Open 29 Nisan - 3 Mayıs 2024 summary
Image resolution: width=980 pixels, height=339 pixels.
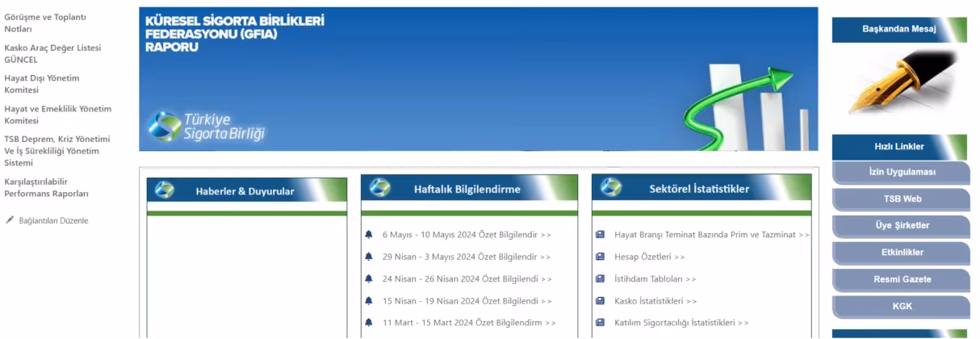pyautogui.click(x=467, y=257)
